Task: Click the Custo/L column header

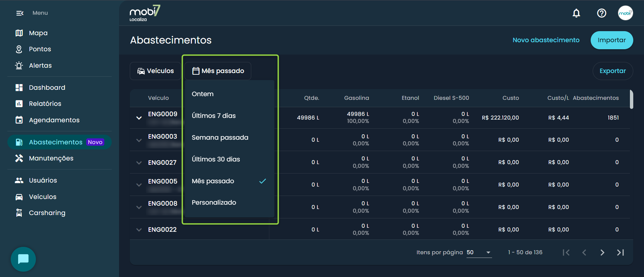Action: click(x=558, y=98)
